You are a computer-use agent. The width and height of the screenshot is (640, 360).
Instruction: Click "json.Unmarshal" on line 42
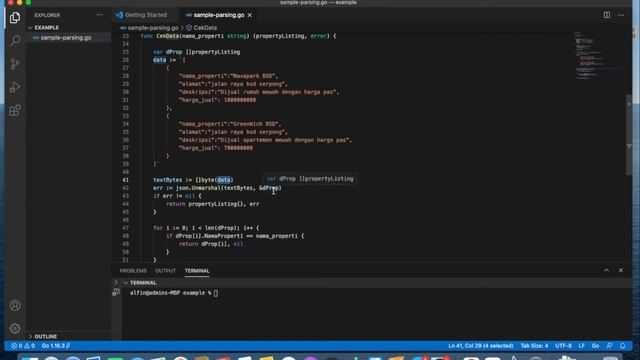point(198,188)
